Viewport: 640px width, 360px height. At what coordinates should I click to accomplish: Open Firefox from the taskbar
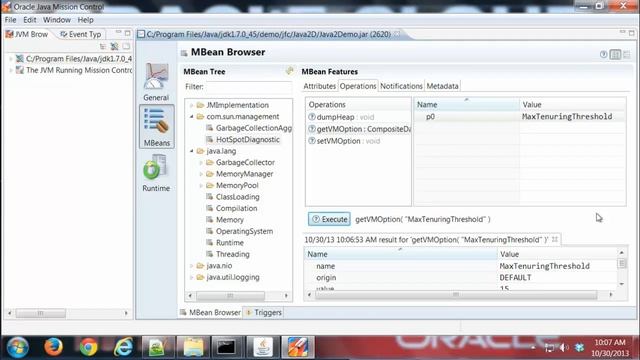click(53, 347)
